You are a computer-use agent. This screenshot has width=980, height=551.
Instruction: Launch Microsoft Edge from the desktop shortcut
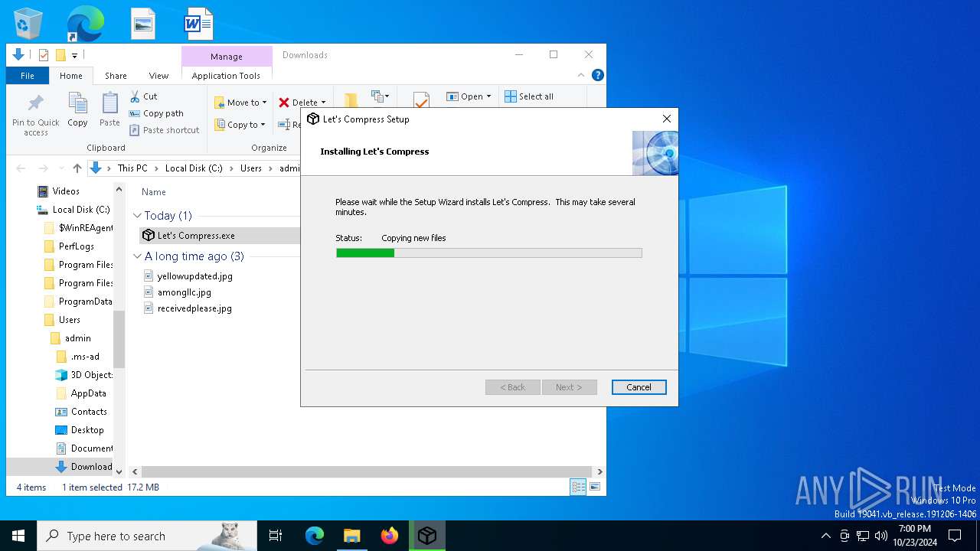point(85,24)
